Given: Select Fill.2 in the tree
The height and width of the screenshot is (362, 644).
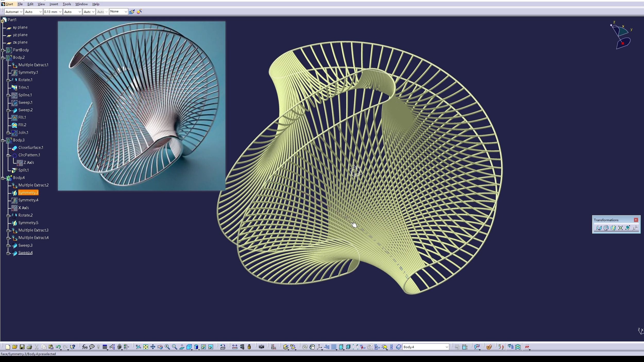Looking at the screenshot, I should [x=22, y=125].
